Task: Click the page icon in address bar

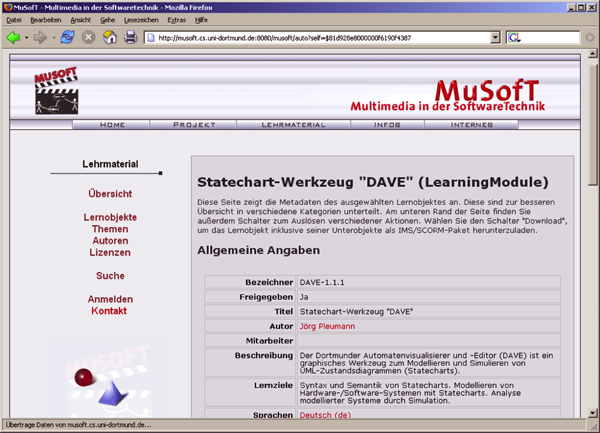Action: coord(151,37)
